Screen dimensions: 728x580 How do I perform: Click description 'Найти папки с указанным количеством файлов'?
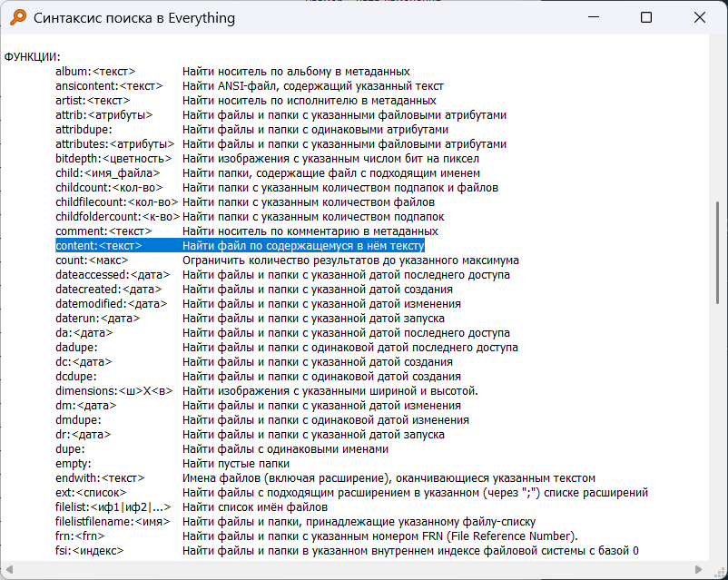pyautogui.click(x=309, y=202)
